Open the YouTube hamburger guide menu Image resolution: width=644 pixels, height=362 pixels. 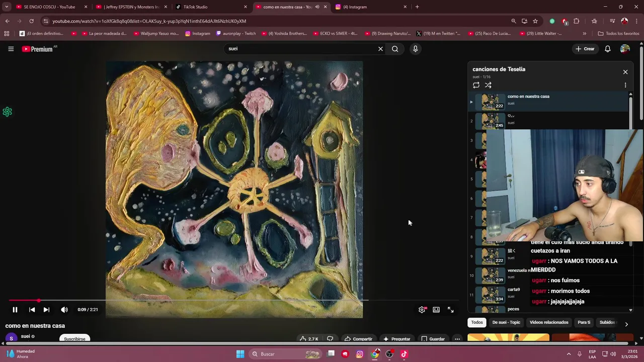(11, 49)
